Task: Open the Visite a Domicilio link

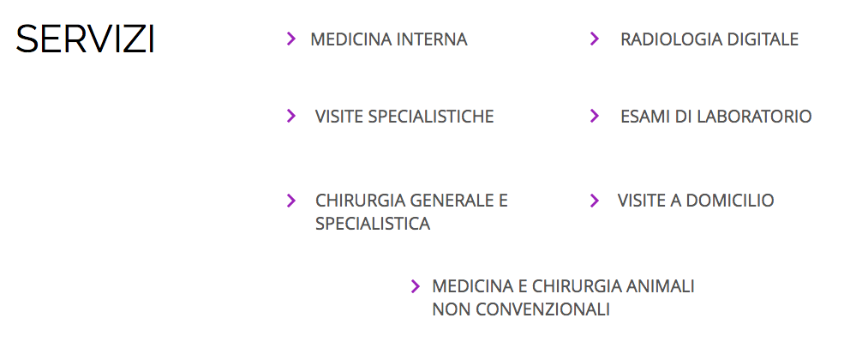Action: 695,201
